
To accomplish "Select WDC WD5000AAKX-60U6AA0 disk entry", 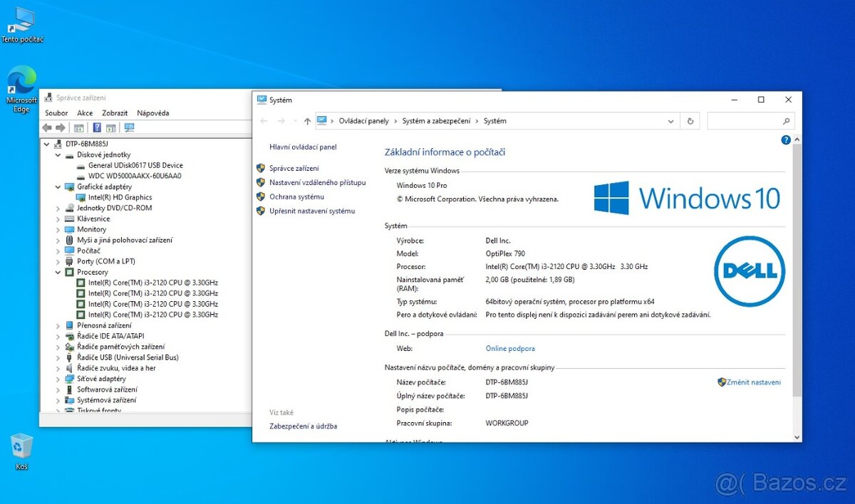I will point(135,176).
